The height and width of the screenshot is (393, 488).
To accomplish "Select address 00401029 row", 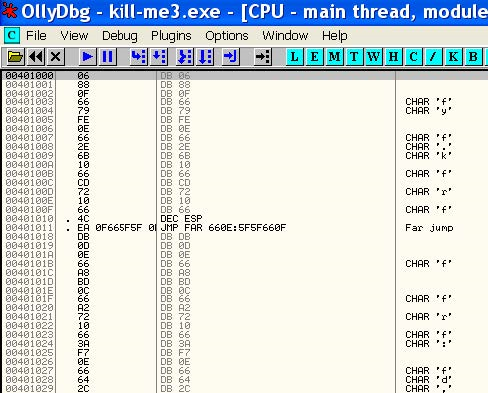I will click(x=244, y=389).
